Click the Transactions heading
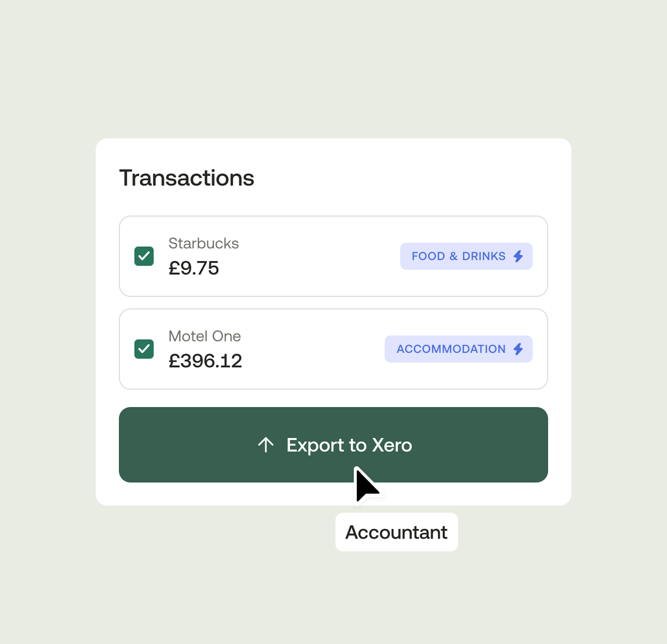 [187, 178]
